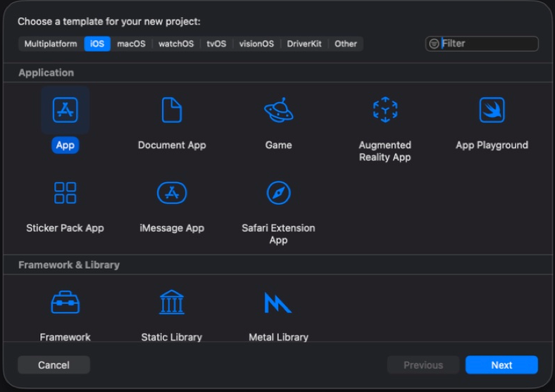This screenshot has height=392, width=555.
Task: Open the filter options icon in search field
Action: (x=434, y=44)
